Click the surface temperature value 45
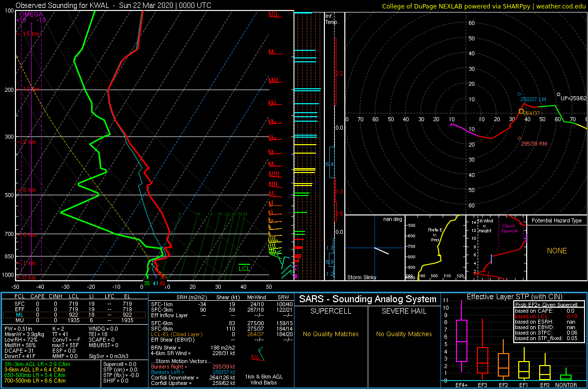 click(x=162, y=283)
